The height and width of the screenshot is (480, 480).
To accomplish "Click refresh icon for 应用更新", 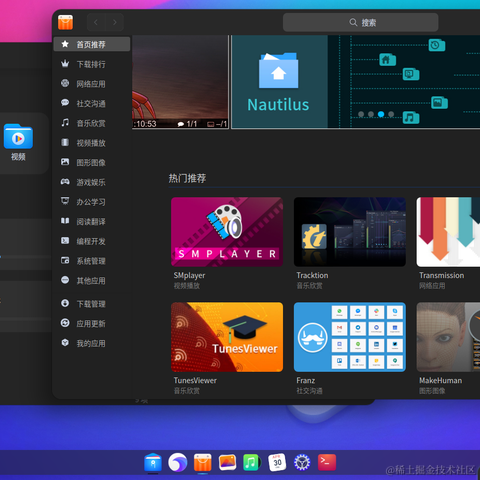I will (x=65, y=323).
